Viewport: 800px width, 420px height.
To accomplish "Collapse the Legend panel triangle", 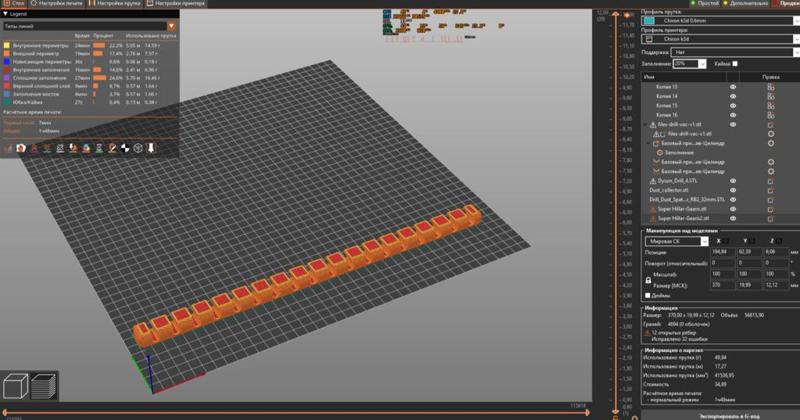I will [x=5, y=14].
